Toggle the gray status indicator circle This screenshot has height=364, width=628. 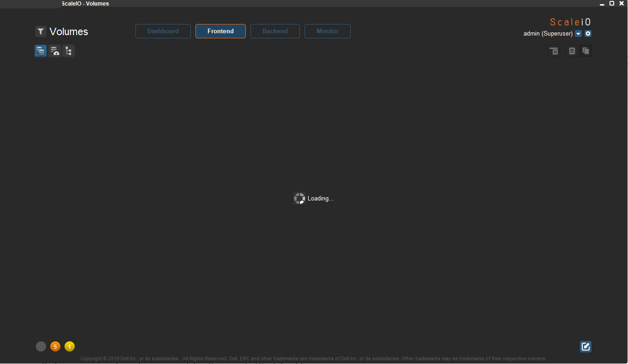[41, 346]
